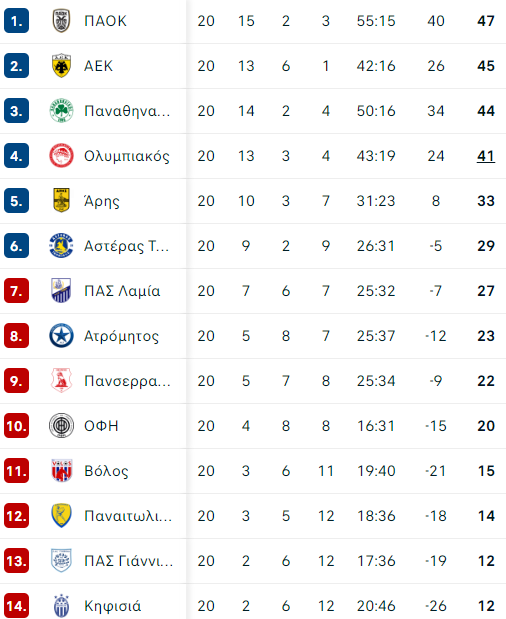Open the Κηφισιά team page link

(x=112, y=606)
